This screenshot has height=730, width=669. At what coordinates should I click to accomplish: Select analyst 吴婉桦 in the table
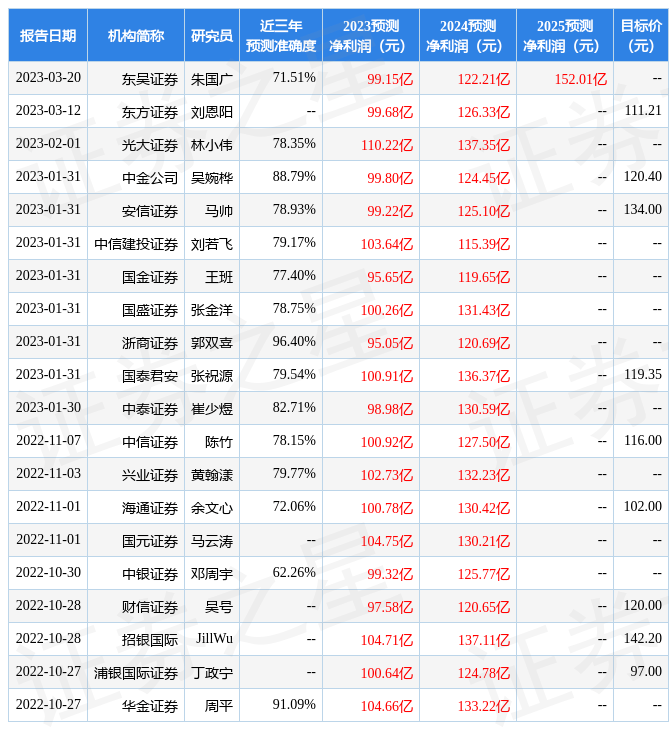tap(212, 177)
